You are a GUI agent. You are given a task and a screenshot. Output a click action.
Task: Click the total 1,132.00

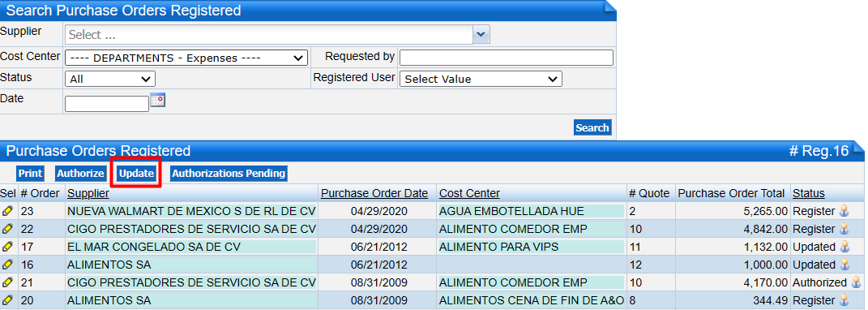click(766, 246)
